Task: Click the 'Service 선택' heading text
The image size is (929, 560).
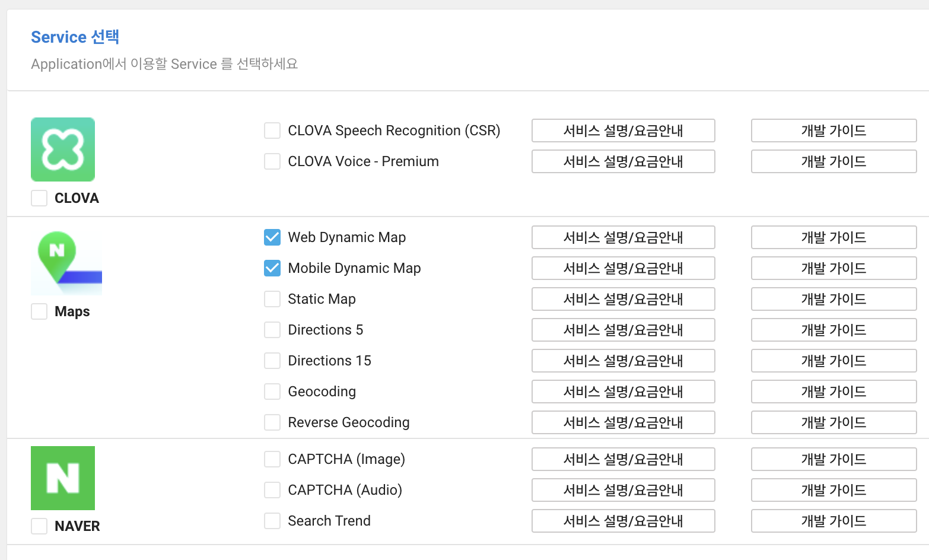Action: coord(75,37)
